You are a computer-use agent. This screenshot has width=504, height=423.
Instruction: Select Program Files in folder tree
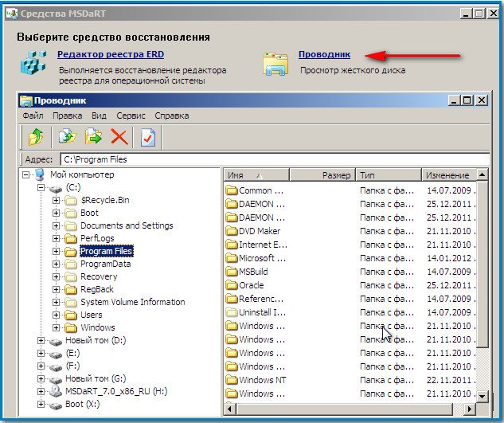tap(106, 251)
